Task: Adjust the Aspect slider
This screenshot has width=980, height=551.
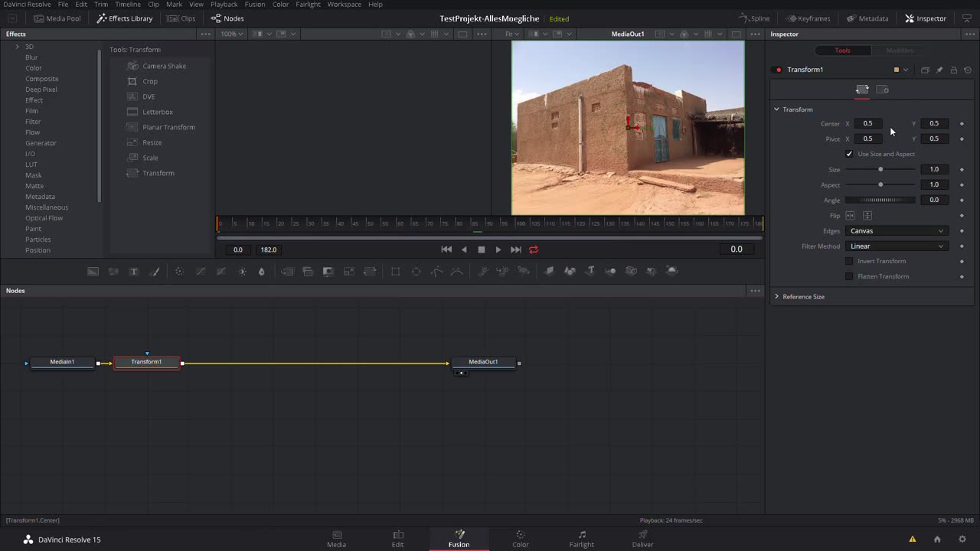Action: [x=880, y=184]
